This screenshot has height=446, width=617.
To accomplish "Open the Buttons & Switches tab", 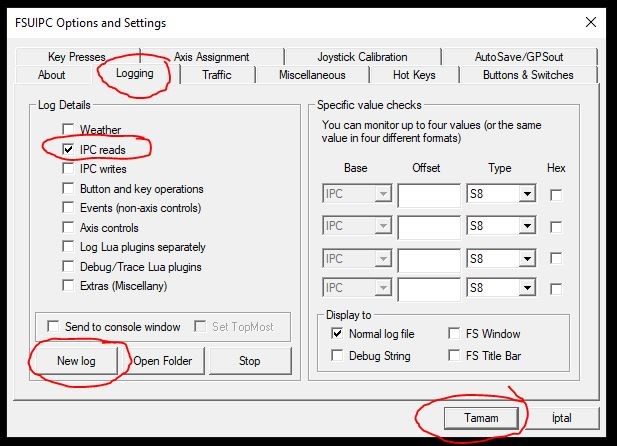I will (x=528, y=75).
